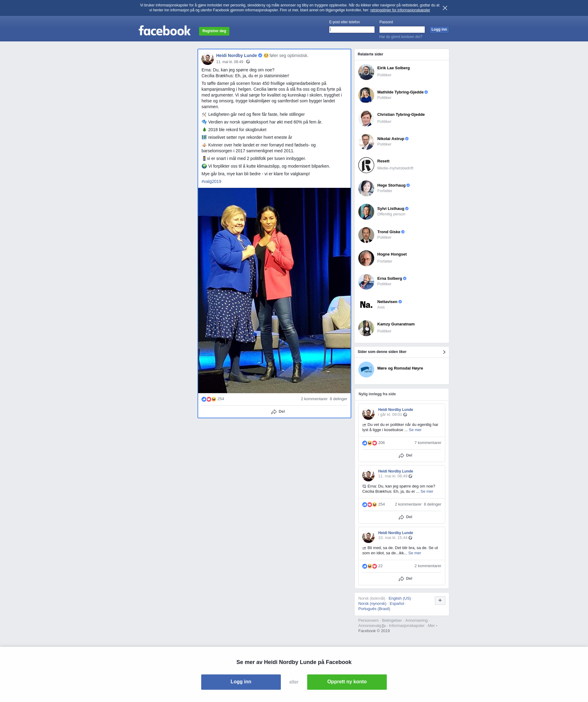The image size is (588, 702).
Task: Expand the Mer footer dropdown
Action: click(x=432, y=626)
